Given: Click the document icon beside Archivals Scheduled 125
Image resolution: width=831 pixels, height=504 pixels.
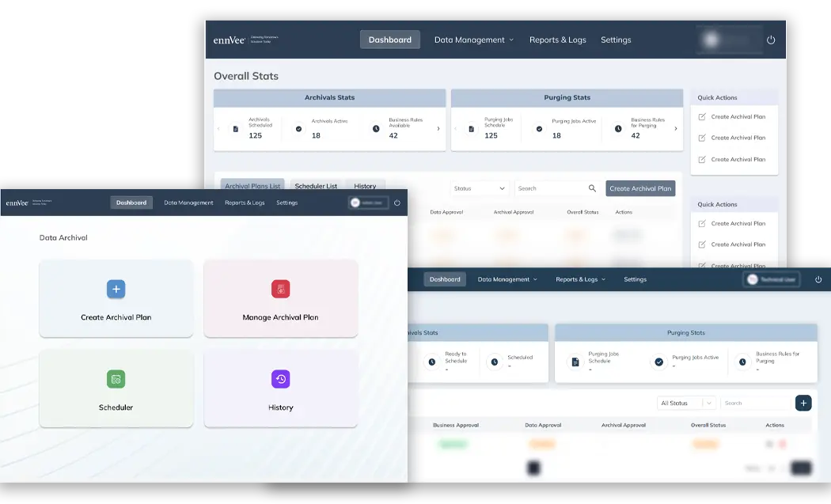Looking at the screenshot, I should [235, 128].
